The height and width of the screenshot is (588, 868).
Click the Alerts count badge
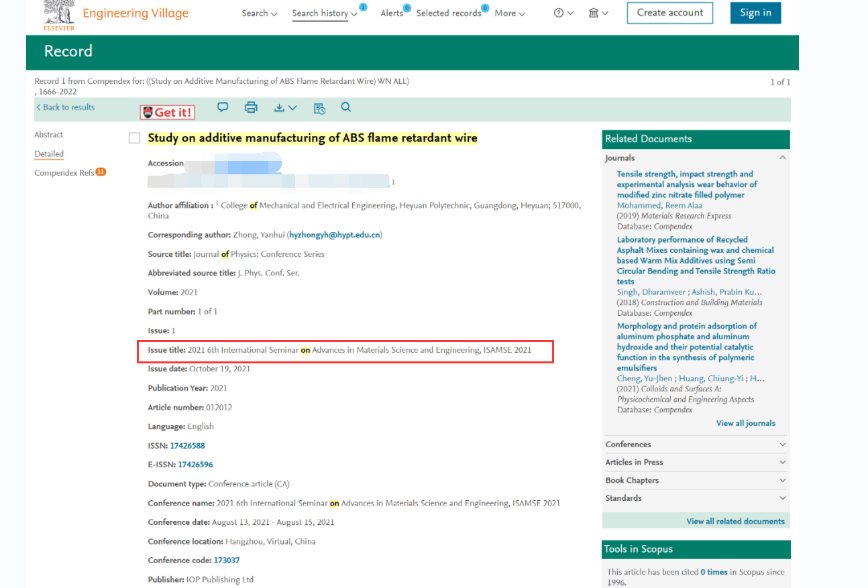(406, 8)
